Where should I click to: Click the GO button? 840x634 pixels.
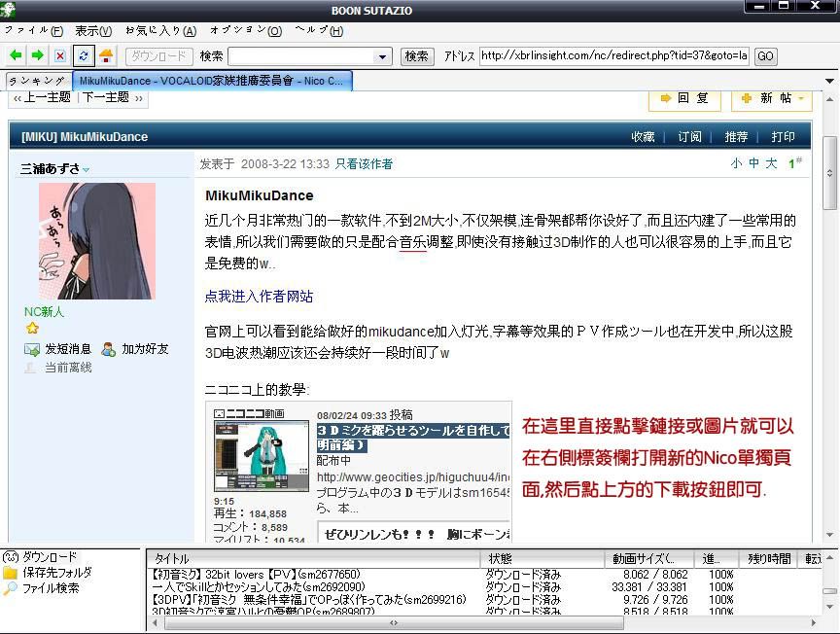point(765,56)
